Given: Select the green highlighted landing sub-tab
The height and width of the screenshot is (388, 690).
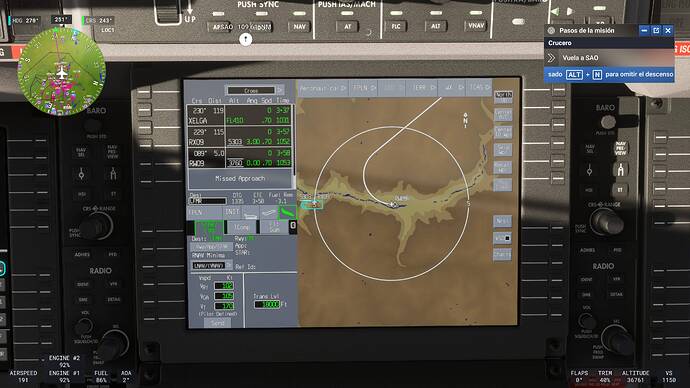Looking at the screenshot, I should [x=209, y=227].
